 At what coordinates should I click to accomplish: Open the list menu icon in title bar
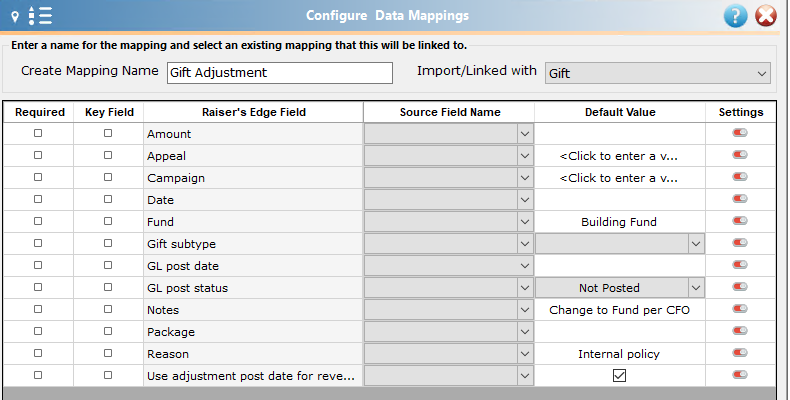coord(40,16)
